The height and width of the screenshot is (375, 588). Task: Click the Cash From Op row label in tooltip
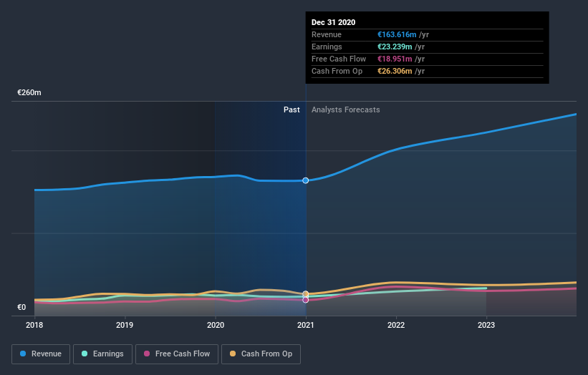click(x=337, y=71)
